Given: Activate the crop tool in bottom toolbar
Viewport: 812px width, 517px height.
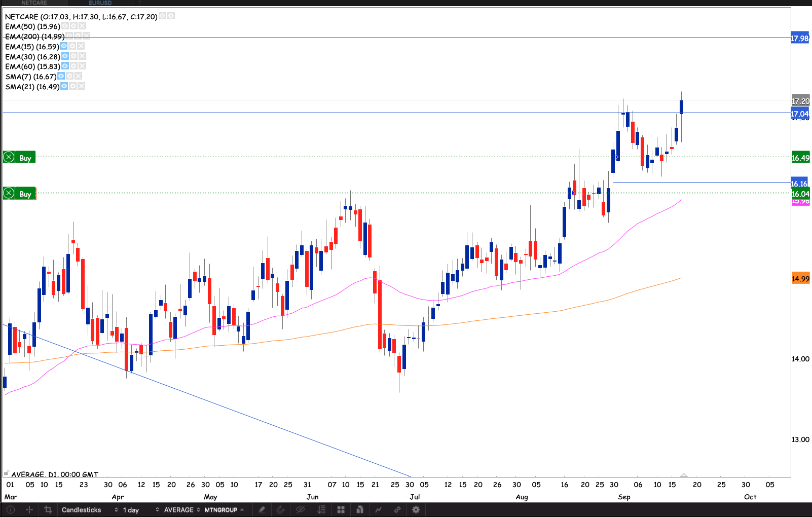Looking at the screenshot, I should pyautogui.click(x=48, y=510).
